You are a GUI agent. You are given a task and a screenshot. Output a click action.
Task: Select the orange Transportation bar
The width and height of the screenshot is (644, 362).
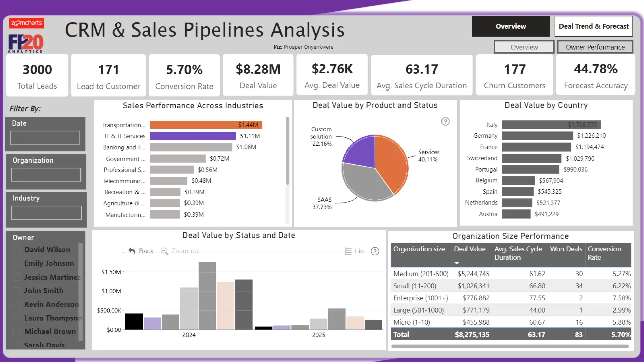(206, 125)
